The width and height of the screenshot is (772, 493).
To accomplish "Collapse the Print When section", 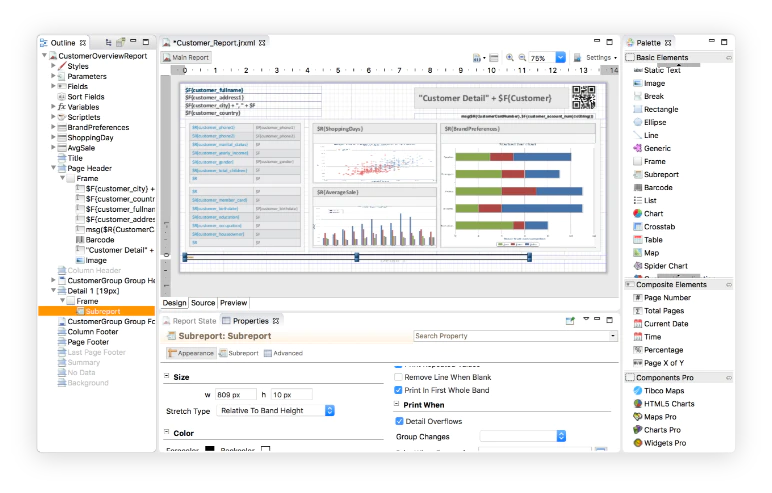I will pyautogui.click(x=396, y=404).
